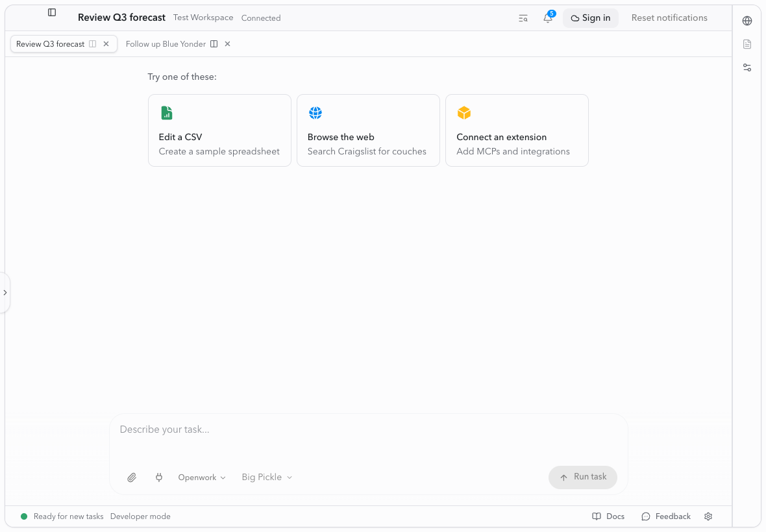Switch to the Follow up Blue Yonder tab
This screenshot has width=766, height=532.
[166, 44]
